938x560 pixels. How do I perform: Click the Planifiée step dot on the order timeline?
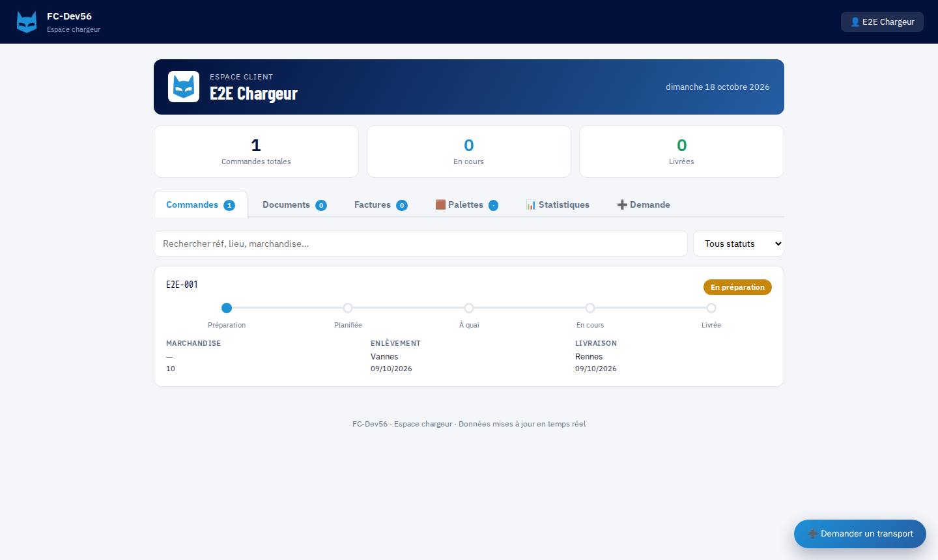coord(348,308)
